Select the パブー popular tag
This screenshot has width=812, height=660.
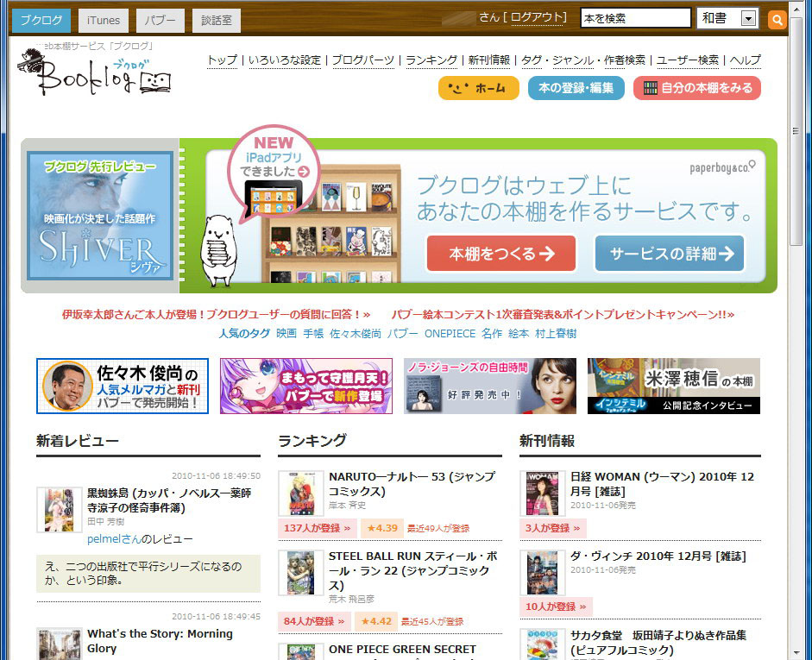tap(402, 333)
